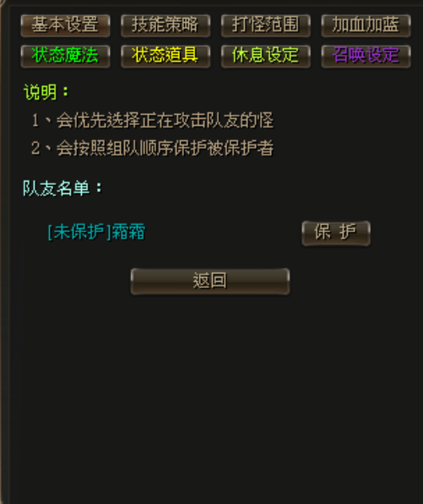The width and height of the screenshot is (423, 504).
Task: Click instruction line 1 about 攻击队友的怪
Action: point(152,120)
